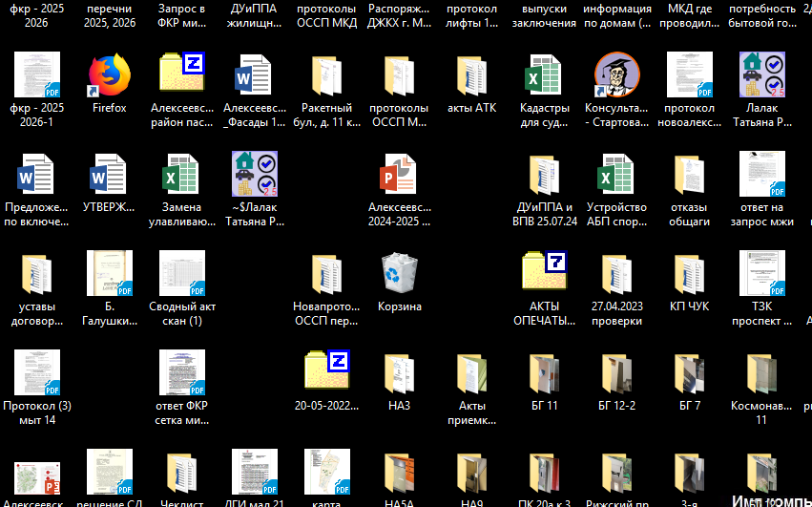Open the 'ответ ФКР сетка ми...' PDF
The image size is (812, 507).
(x=181, y=372)
